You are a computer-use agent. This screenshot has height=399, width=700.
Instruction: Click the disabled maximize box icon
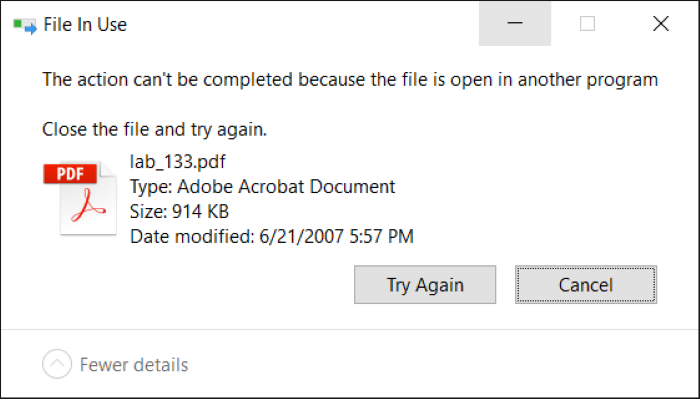(587, 23)
